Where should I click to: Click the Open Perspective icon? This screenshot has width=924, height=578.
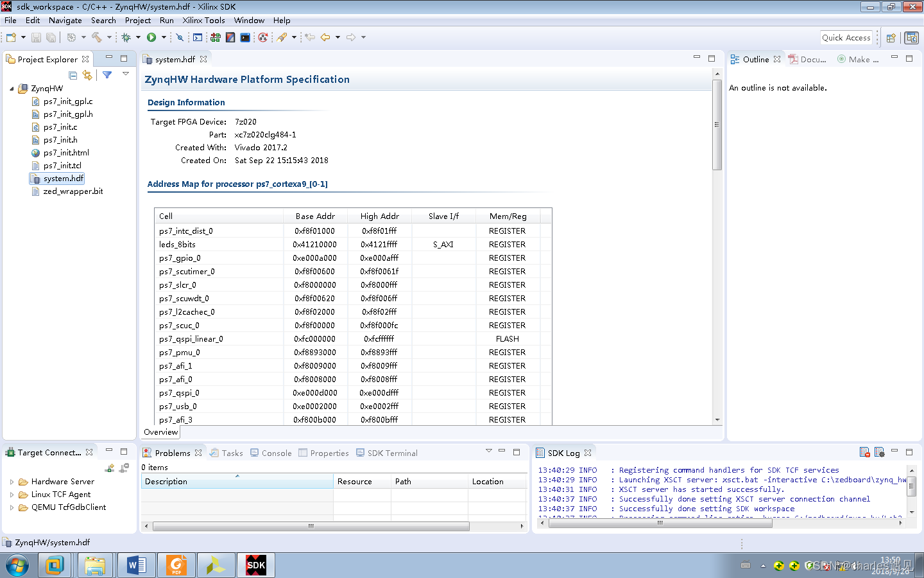click(x=891, y=38)
